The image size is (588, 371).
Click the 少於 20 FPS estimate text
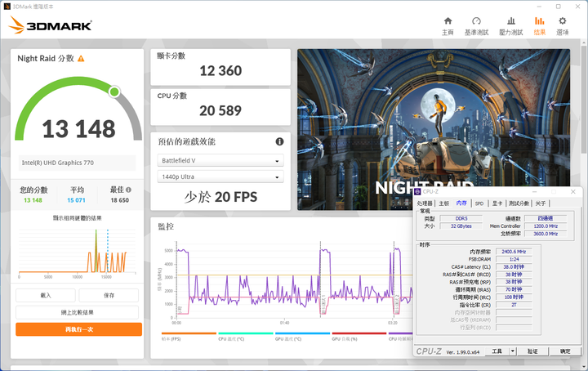click(x=220, y=197)
